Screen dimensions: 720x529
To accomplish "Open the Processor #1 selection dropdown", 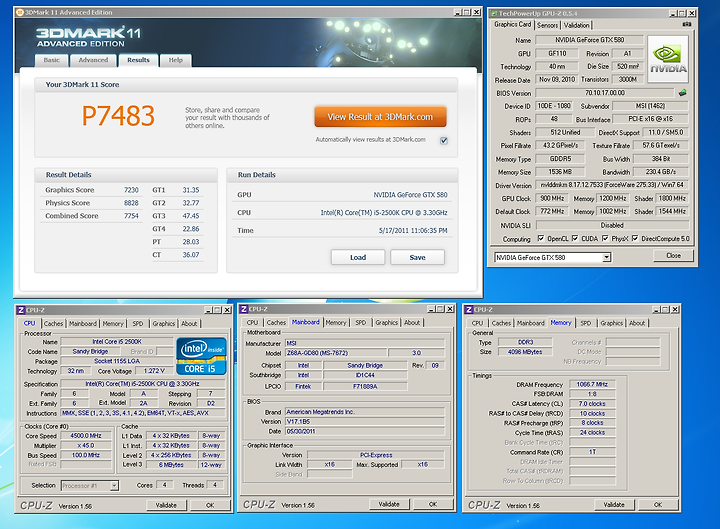I will point(114,485).
